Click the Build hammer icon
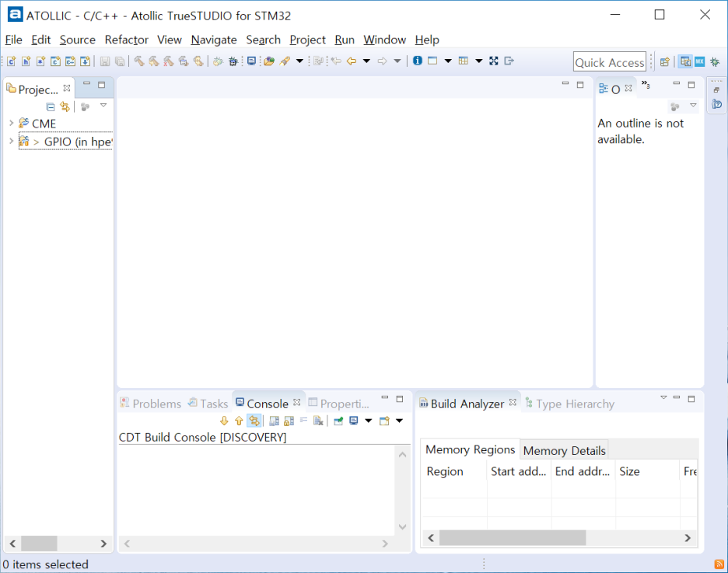This screenshot has height=573, width=728. pyautogui.click(x=138, y=61)
